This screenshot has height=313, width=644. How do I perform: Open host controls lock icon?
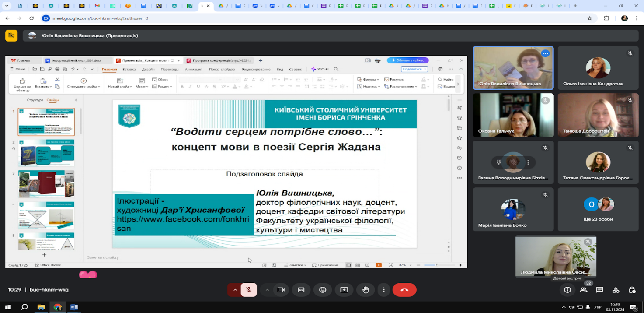[632, 290]
